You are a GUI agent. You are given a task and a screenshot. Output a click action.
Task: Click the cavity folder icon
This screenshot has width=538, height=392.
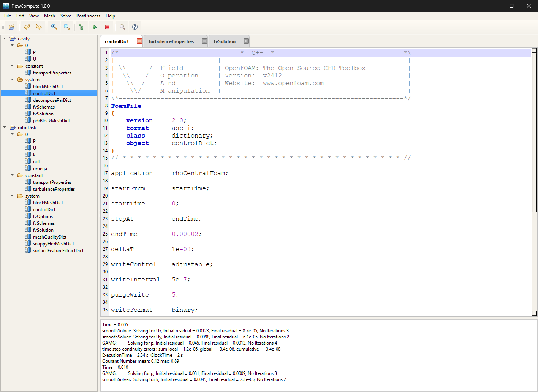pos(13,38)
